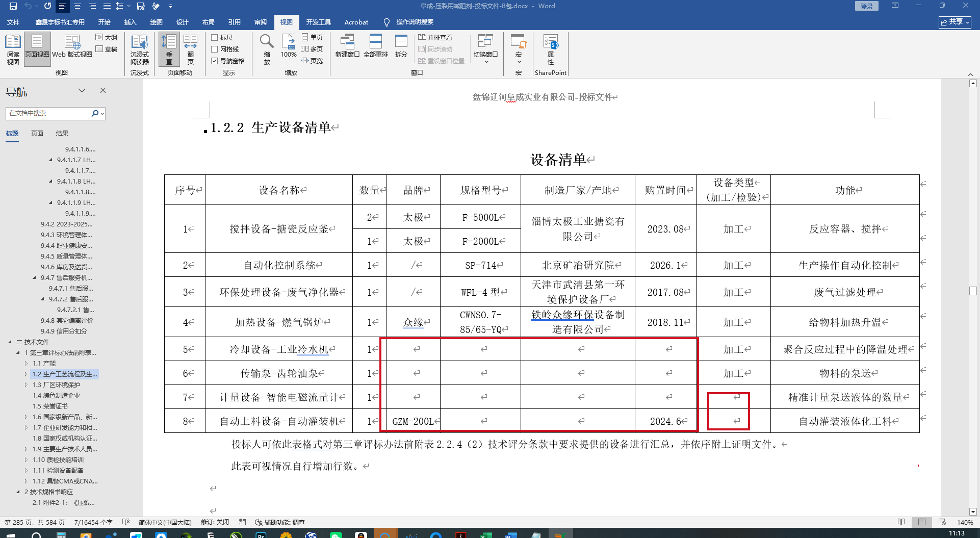Open the line spacing dropdown in quick access toolbar
Screen dimensions: 980x538
[x=128, y=6]
